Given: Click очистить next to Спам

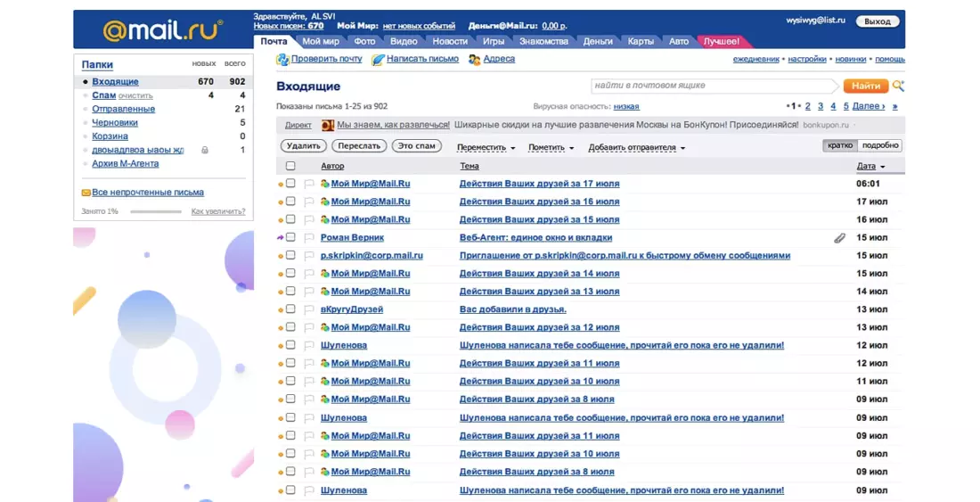Looking at the screenshot, I should pyautogui.click(x=135, y=95).
